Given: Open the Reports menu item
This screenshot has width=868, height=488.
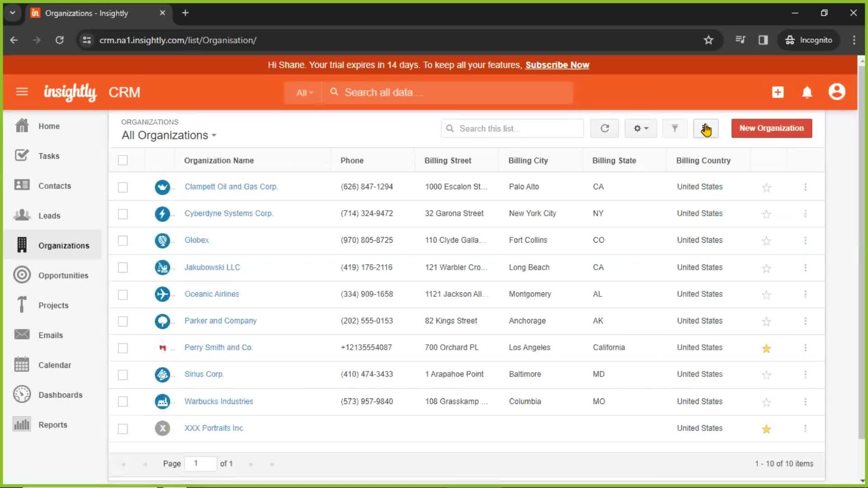Looking at the screenshot, I should [x=53, y=424].
